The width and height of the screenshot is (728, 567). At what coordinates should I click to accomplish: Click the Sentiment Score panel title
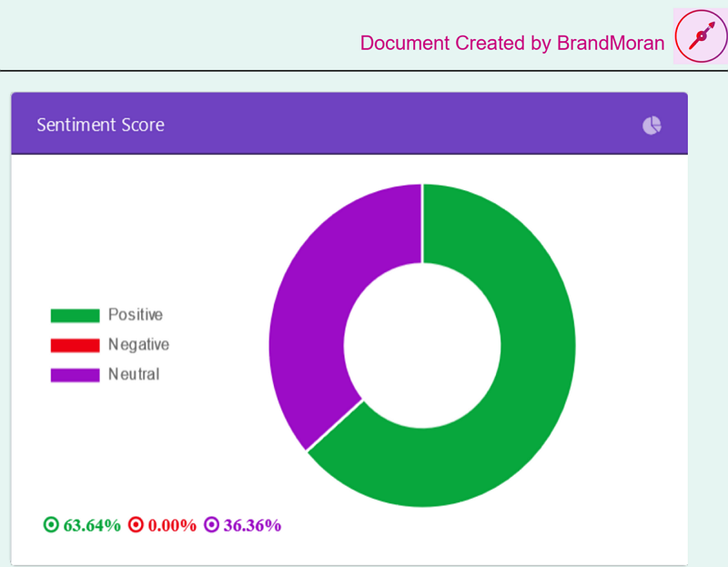(x=100, y=125)
